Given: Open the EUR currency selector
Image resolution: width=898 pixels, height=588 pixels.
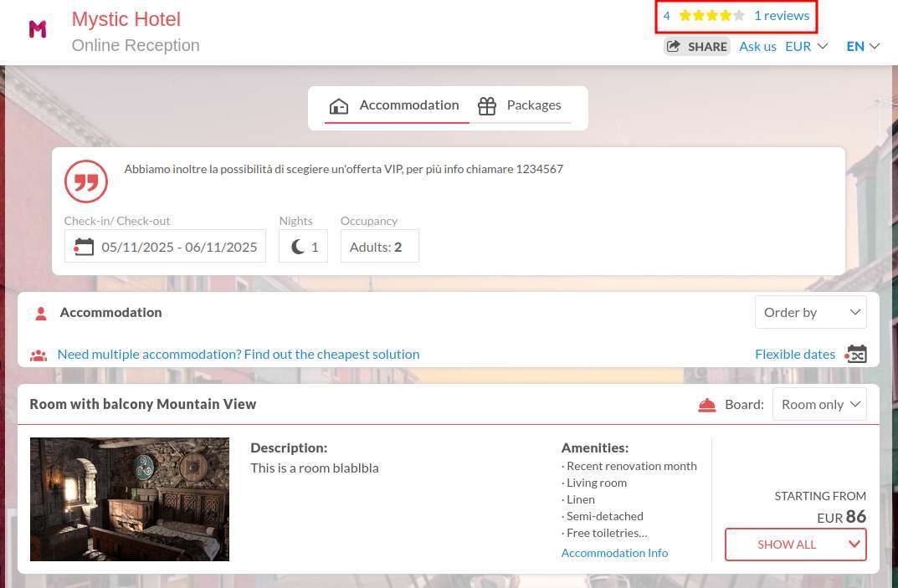Looking at the screenshot, I should [x=806, y=46].
